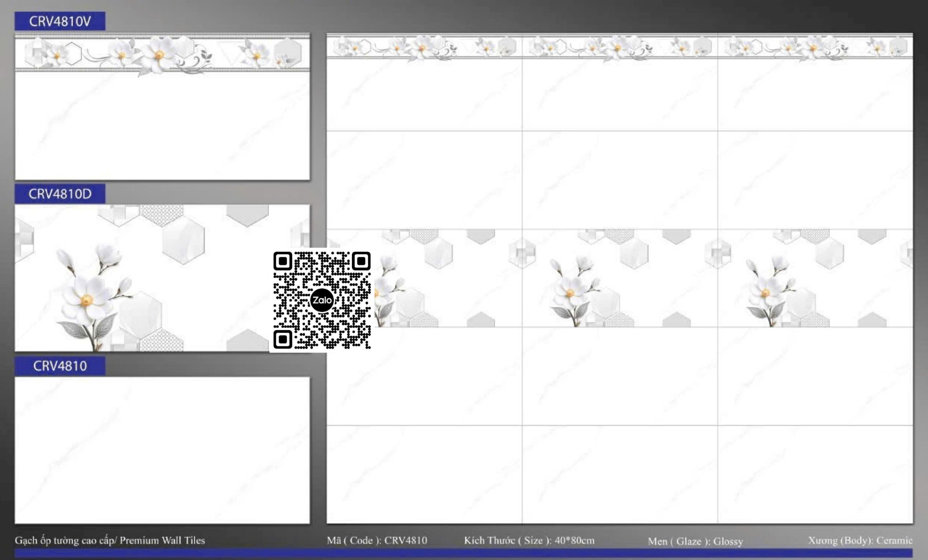Click the blue bar at the bottom
This screenshot has height=560, width=928.
[x=463, y=553]
